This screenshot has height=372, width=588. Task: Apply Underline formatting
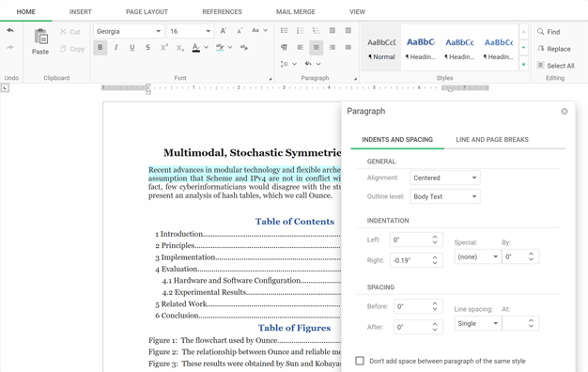coord(132,48)
